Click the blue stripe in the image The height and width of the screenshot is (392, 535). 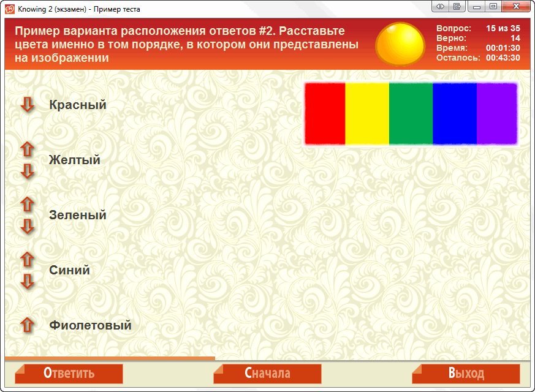click(455, 114)
